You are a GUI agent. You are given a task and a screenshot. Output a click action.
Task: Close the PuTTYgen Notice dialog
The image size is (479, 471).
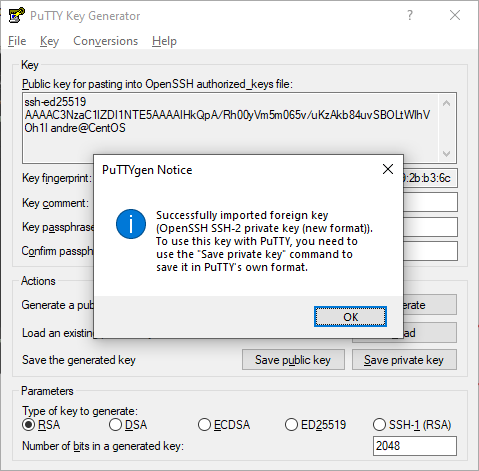click(x=388, y=169)
